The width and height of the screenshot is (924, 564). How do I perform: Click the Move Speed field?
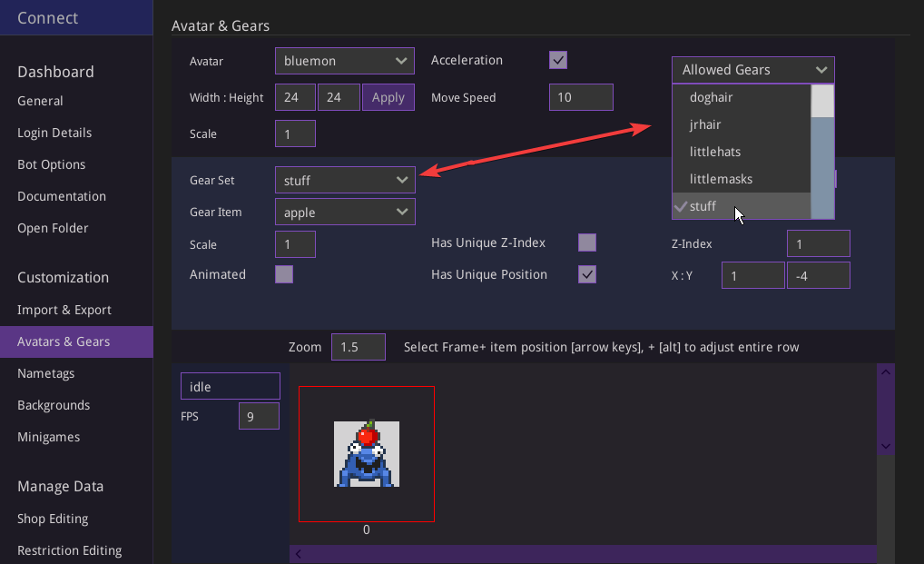[581, 97]
